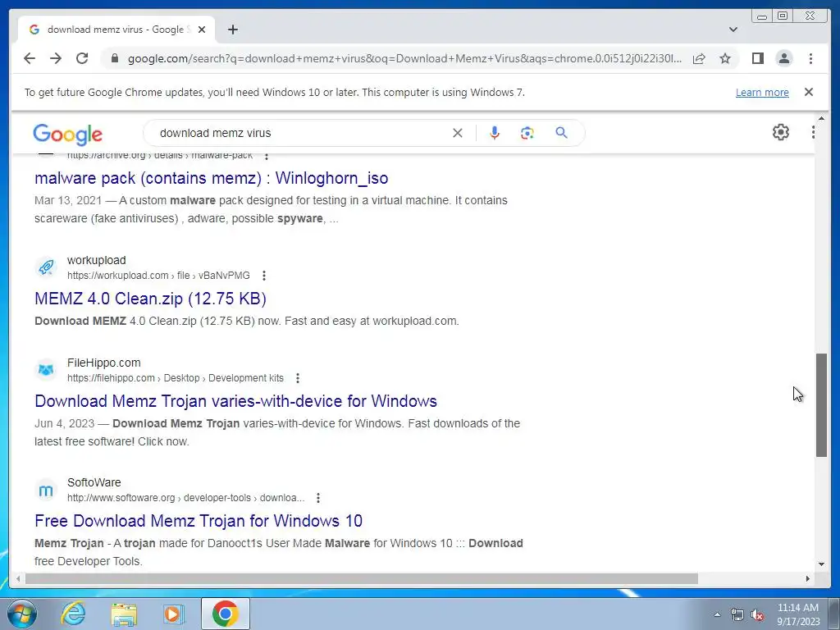Clear the search box text
Viewport: 840px width, 630px height.
tap(458, 133)
